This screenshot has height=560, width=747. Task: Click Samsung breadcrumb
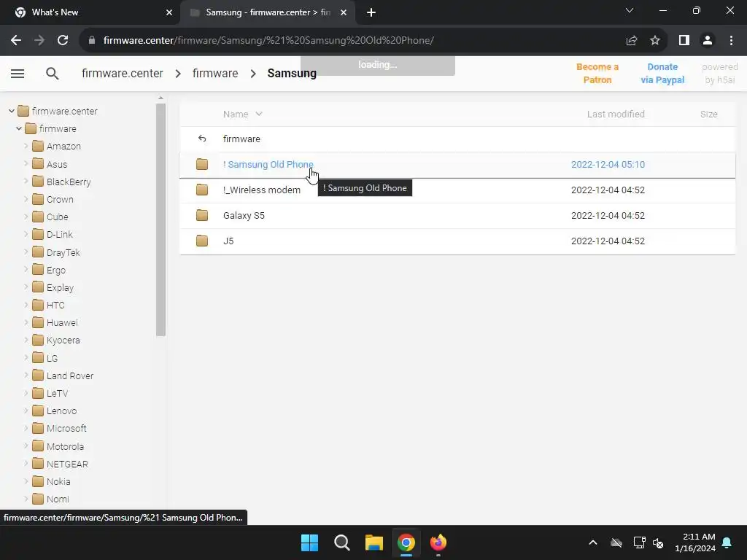click(292, 74)
